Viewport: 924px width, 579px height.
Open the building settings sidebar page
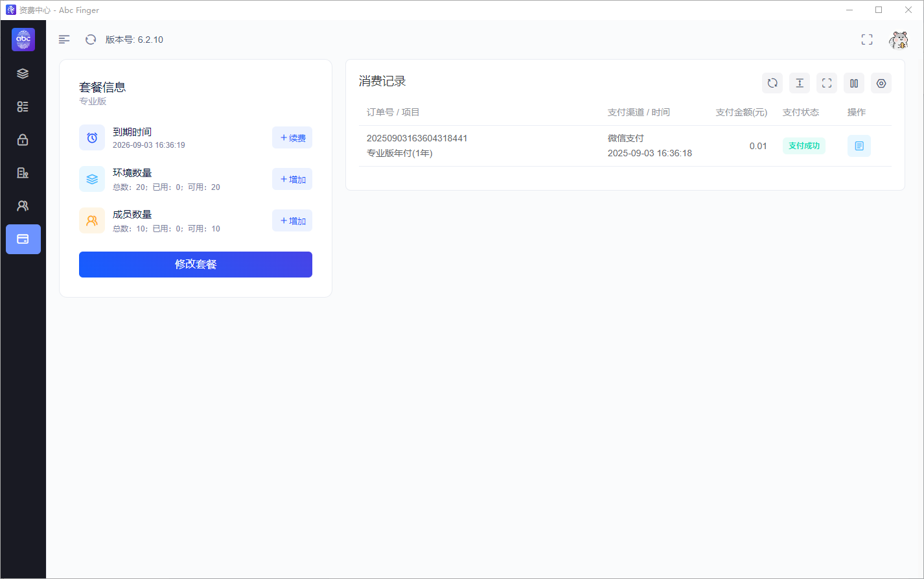point(23,172)
